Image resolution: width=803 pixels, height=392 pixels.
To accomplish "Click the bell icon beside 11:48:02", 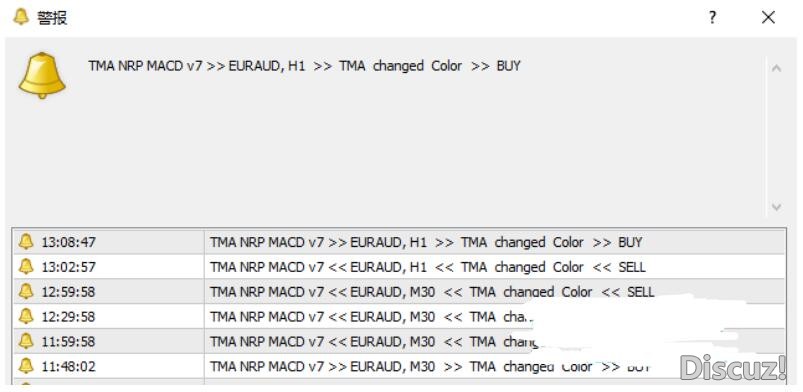I will (26, 366).
